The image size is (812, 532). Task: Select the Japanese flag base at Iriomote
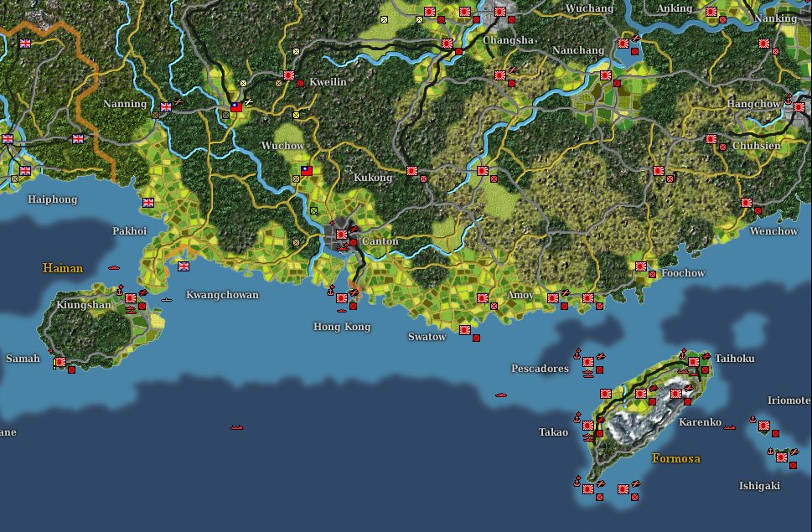click(764, 426)
